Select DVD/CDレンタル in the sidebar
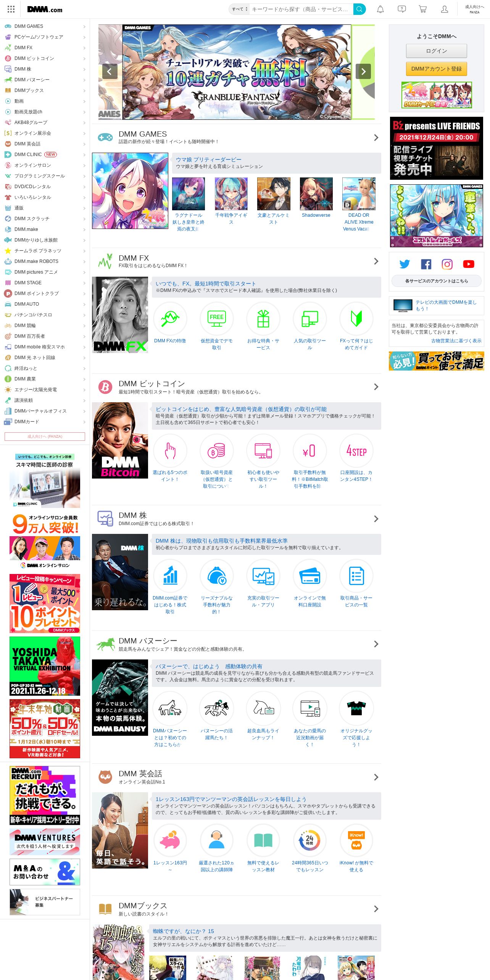The image size is (490, 980). [x=45, y=187]
